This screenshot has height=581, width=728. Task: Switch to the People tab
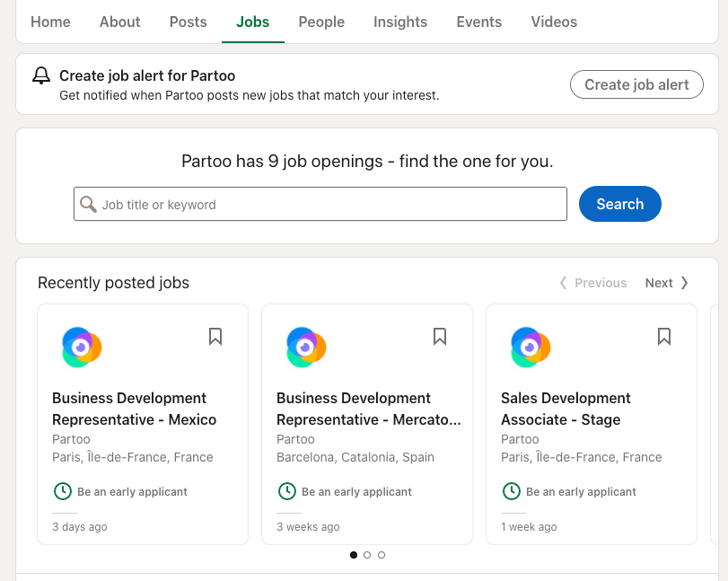(x=321, y=22)
